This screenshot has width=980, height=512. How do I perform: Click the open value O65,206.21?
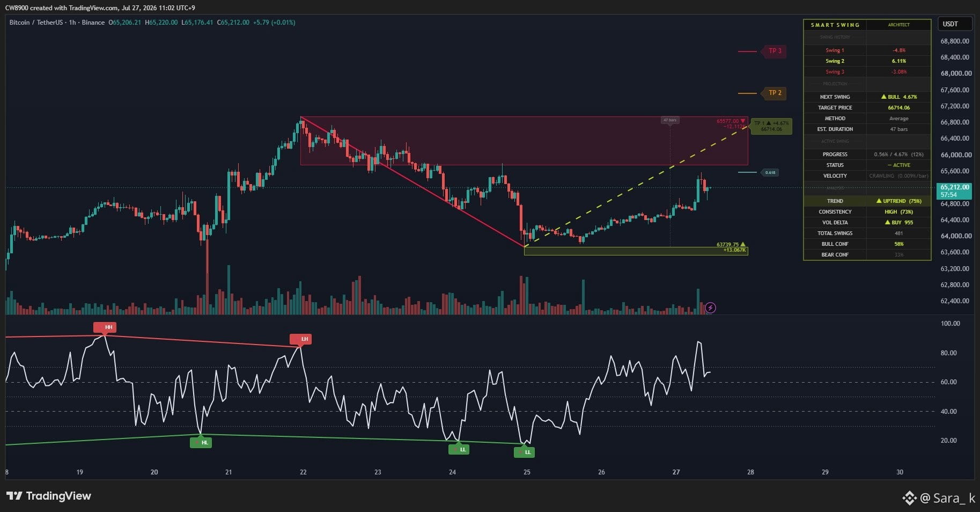[x=125, y=23]
